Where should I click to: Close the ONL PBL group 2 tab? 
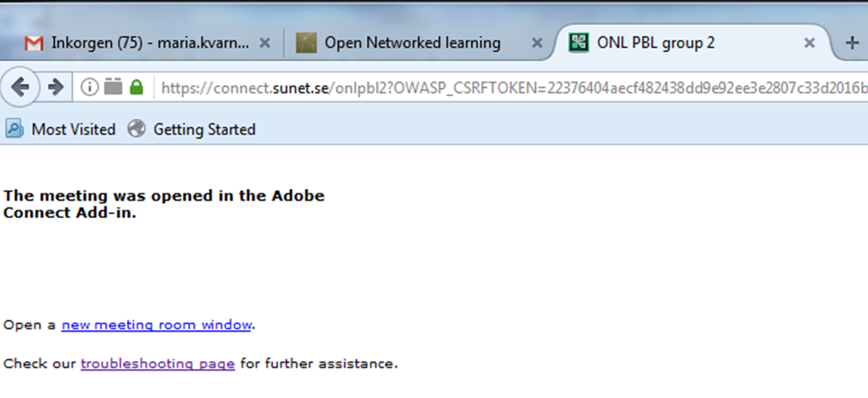coord(809,43)
